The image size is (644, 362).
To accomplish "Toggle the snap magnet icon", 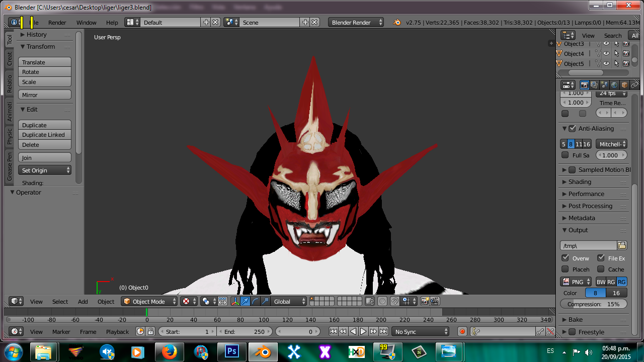I will (395, 301).
